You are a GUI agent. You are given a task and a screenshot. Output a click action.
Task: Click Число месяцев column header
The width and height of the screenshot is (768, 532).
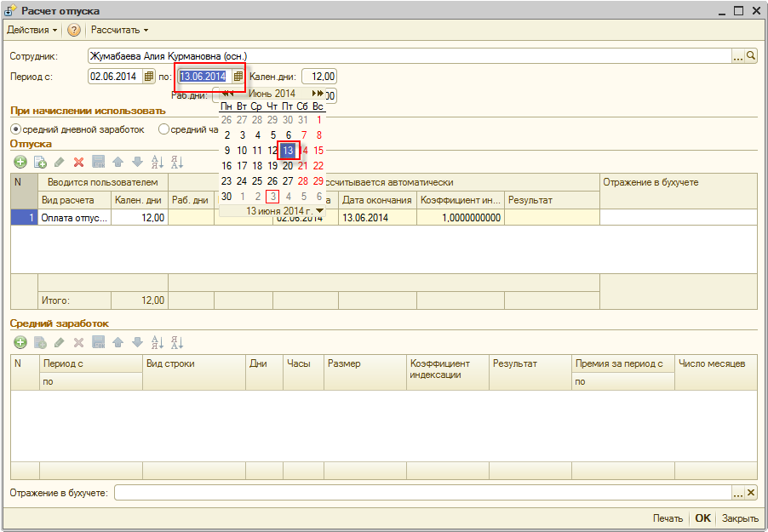point(716,373)
